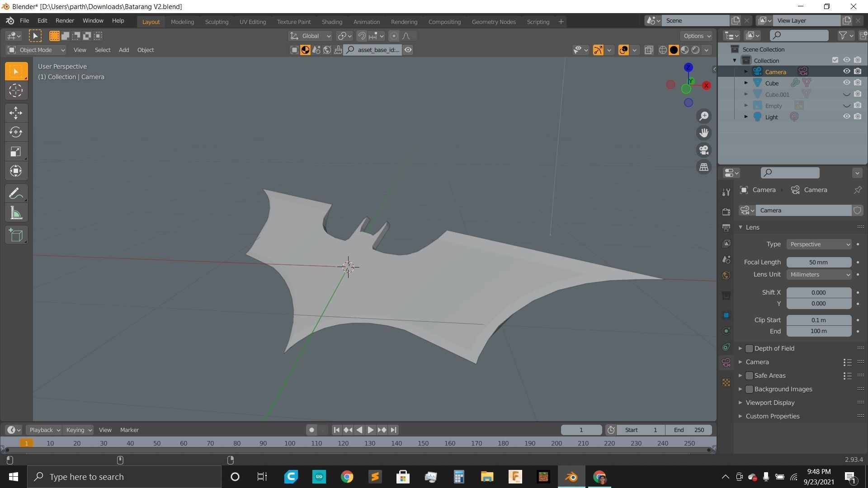This screenshot has height=488, width=868.
Task: Click the positive X axis on gizmo
Action: point(706,85)
